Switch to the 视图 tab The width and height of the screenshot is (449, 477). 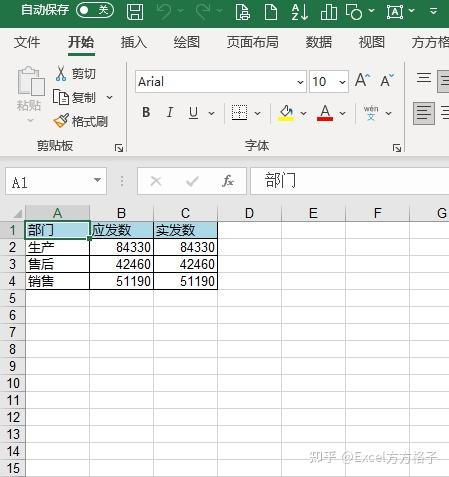point(372,42)
